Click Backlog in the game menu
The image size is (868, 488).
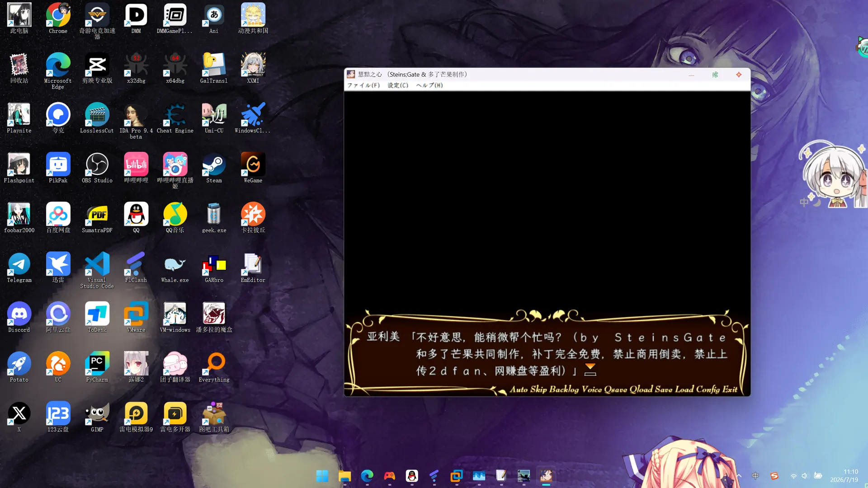tap(564, 389)
